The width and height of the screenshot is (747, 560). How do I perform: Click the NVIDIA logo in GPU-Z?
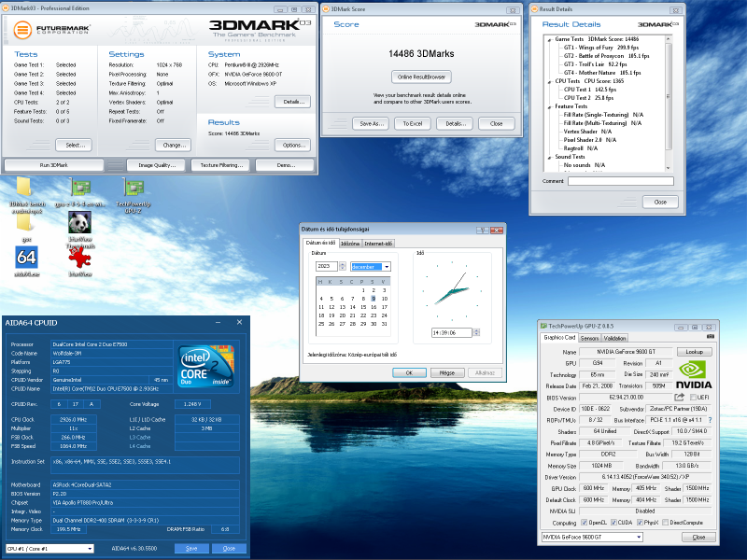(x=694, y=376)
